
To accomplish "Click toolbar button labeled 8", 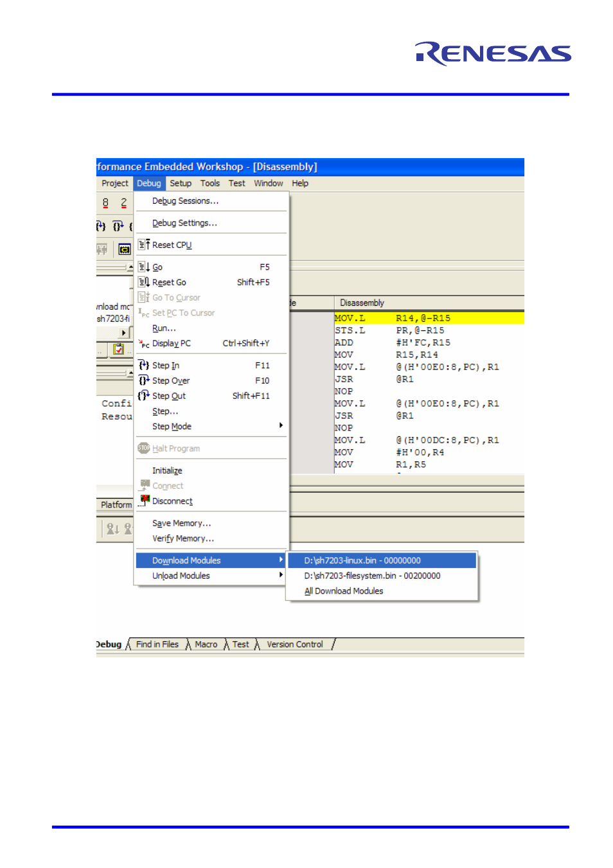I will [105, 203].
